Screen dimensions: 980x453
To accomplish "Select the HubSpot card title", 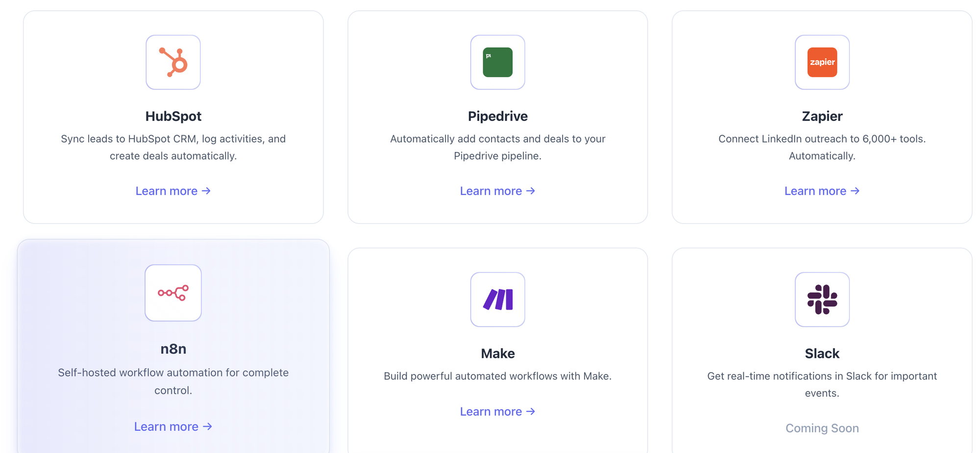I will click(x=173, y=116).
